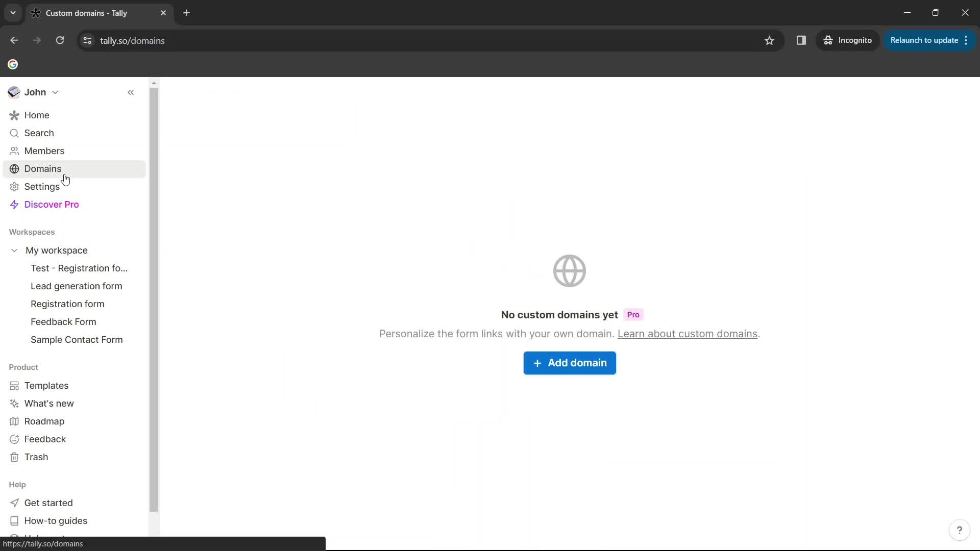Select the Roadmap menu item
The image size is (980, 551).
click(x=44, y=420)
